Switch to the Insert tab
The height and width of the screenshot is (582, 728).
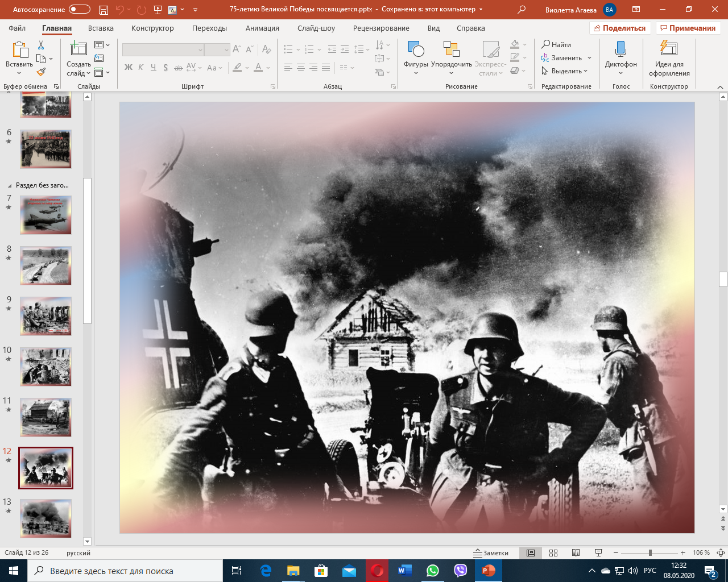click(101, 28)
